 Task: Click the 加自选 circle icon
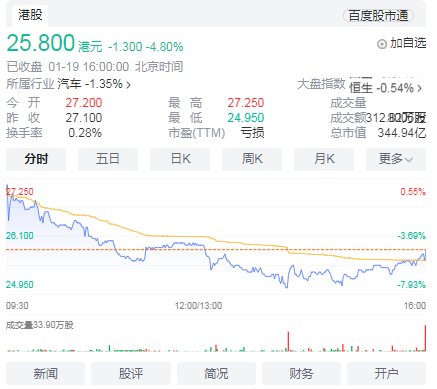[382, 44]
